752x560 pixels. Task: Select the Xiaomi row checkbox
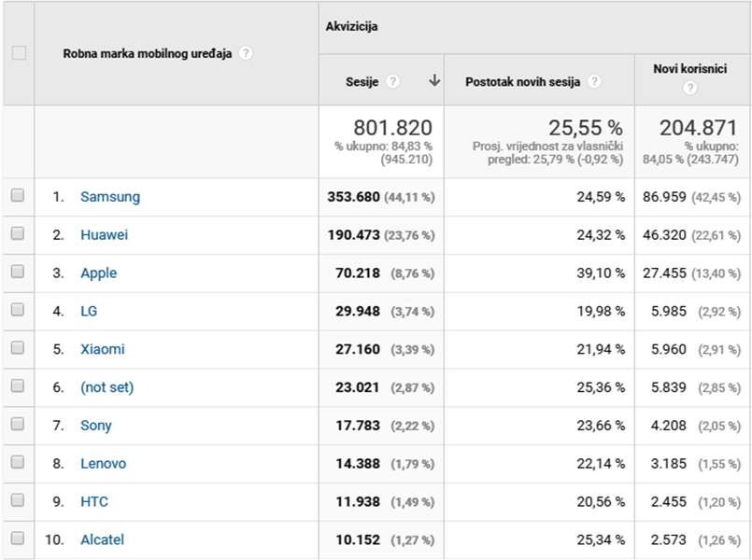tap(18, 348)
